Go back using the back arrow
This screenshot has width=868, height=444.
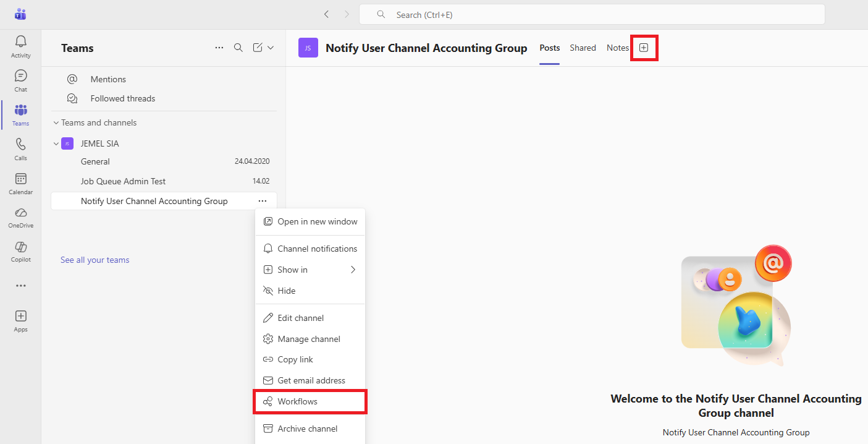click(x=326, y=14)
